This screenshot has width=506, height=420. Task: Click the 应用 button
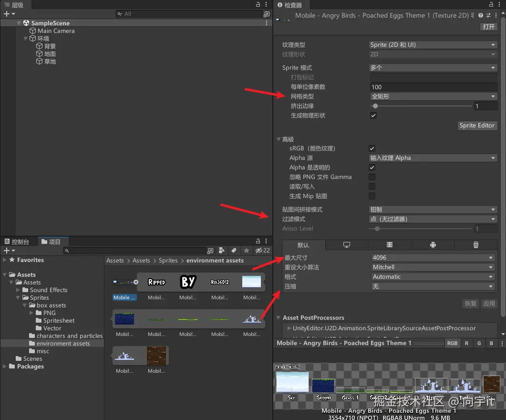489,304
